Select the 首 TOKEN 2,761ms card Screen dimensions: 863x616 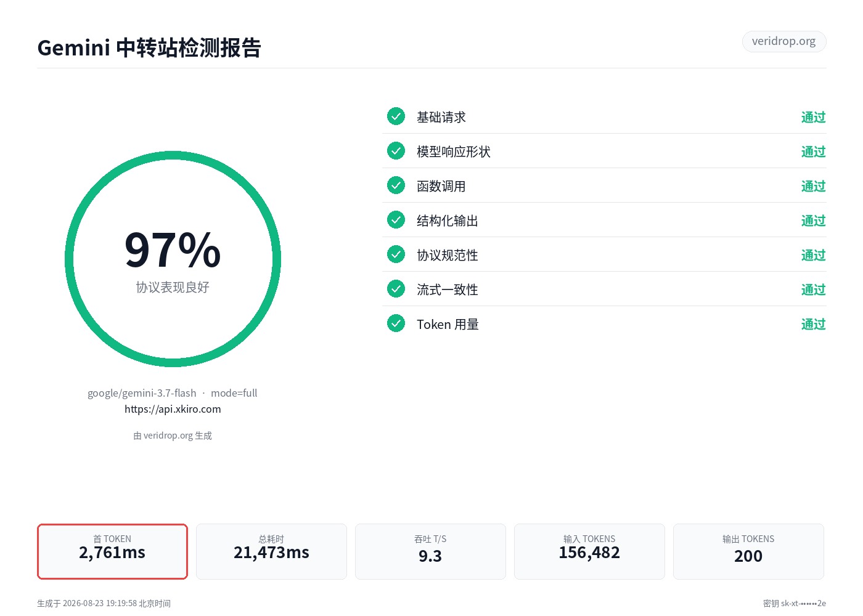click(112, 551)
